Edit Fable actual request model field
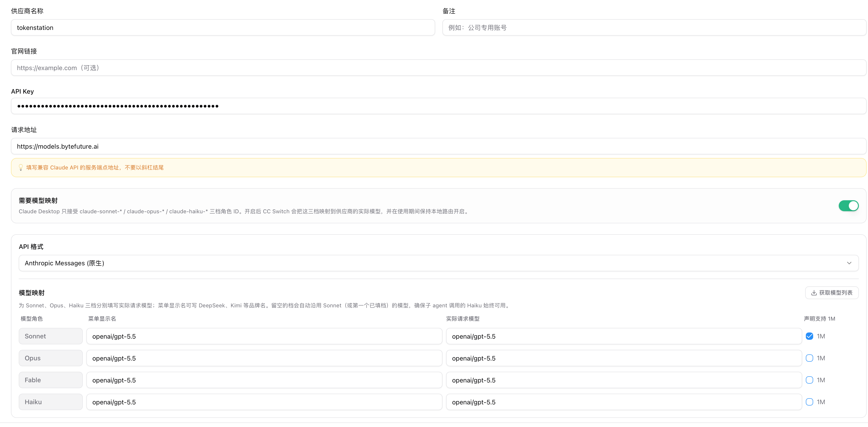The image size is (868, 427). click(624, 380)
